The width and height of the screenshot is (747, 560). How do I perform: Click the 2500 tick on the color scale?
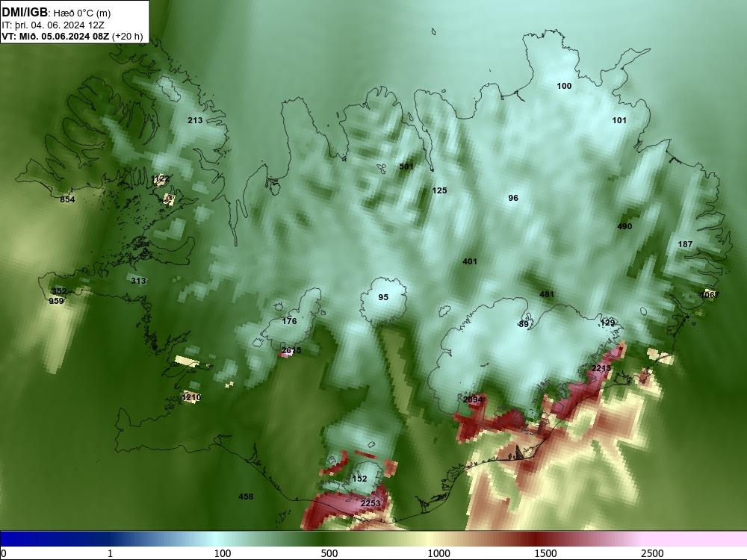point(652,553)
